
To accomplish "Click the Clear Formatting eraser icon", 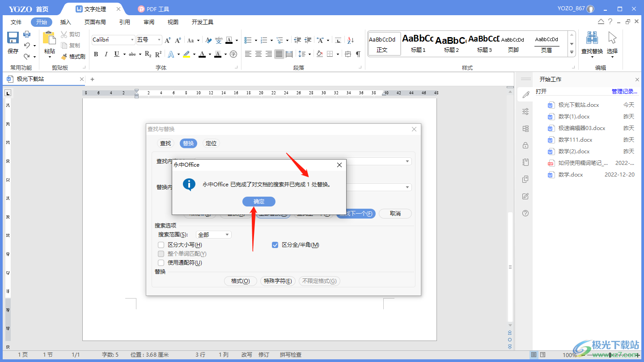I will pos(209,40).
